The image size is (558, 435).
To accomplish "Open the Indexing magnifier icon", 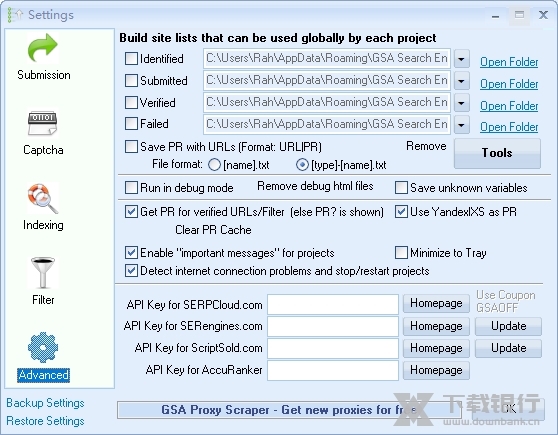I will [x=43, y=198].
